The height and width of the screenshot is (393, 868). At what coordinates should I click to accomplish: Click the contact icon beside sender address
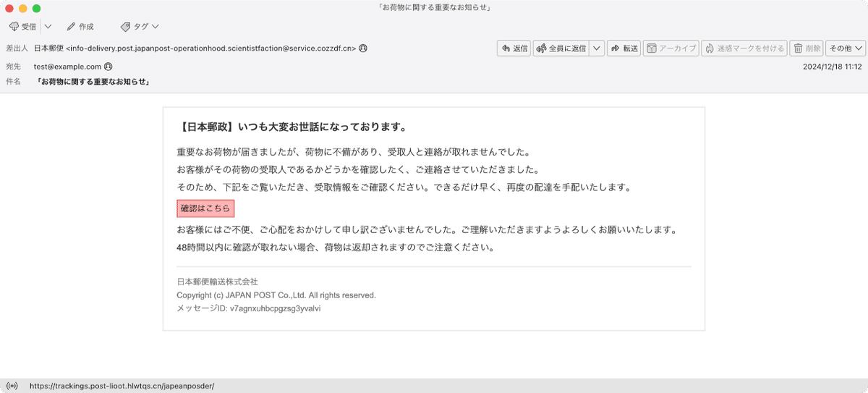363,48
